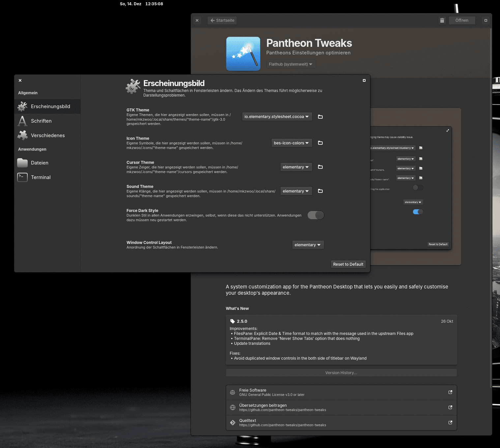
Task: Open the Icon Theme dropdown bes-icon-colors
Action: click(x=292, y=143)
